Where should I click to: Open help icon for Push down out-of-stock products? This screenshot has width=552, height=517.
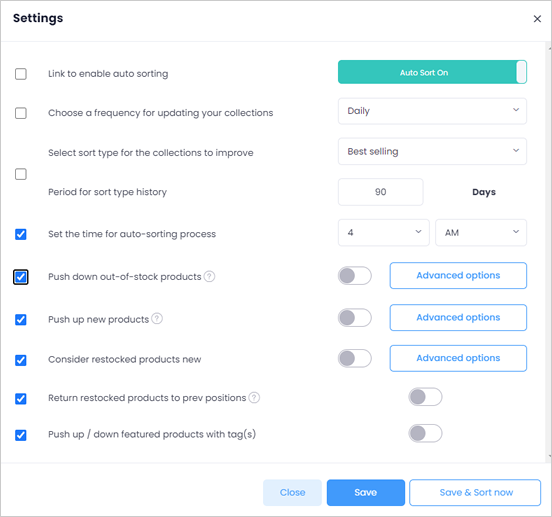click(209, 277)
